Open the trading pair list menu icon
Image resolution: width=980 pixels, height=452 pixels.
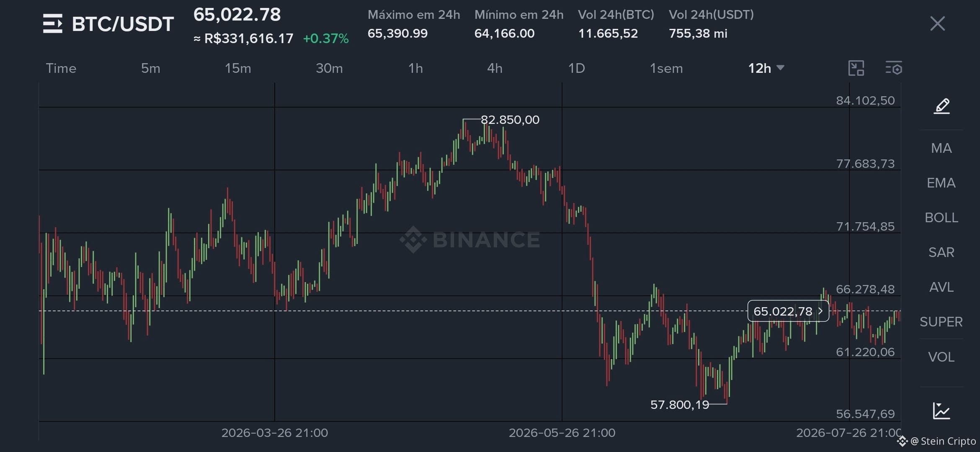tap(53, 23)
